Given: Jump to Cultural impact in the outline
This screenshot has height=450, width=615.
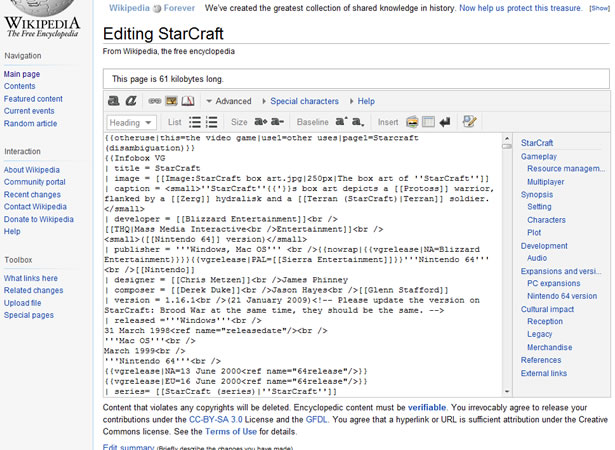Looking at the screenshot, I should pyautogui.click(x=547, y=310).
